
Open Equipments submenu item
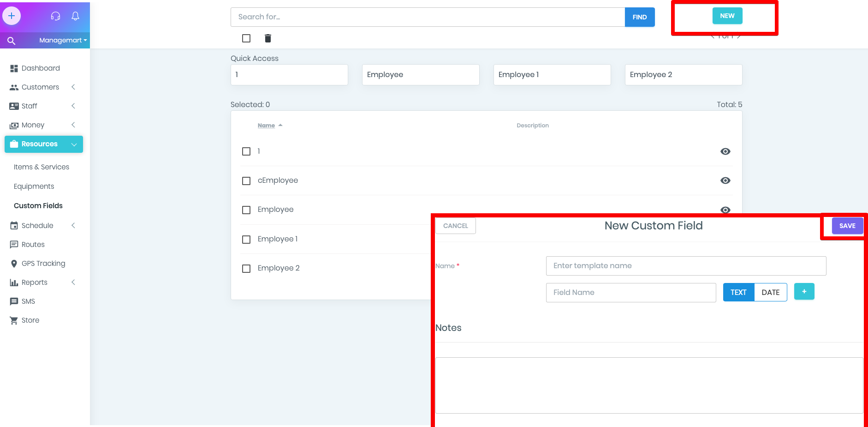[x=34, y=186]
